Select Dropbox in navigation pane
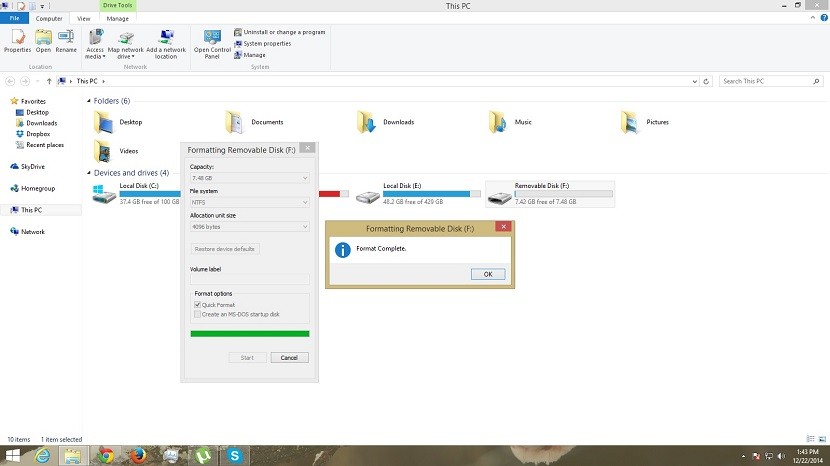This screenshot has width=830, height=466. pos(33,134)
